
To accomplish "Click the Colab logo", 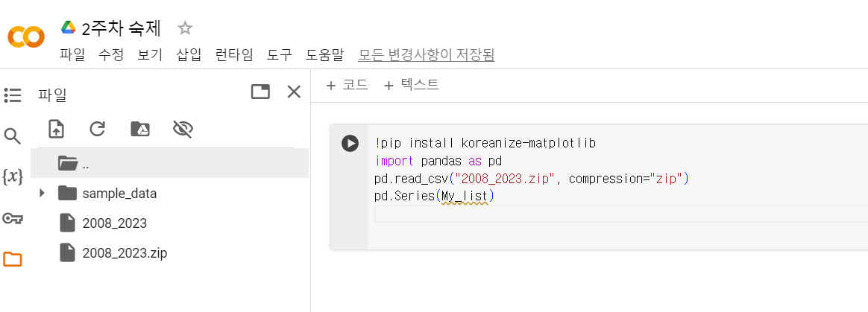I will click(x=25, y=37).
